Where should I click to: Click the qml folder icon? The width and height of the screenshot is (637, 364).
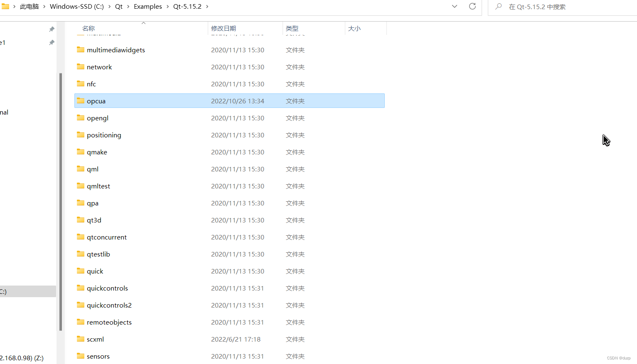[x=81, y=169]
